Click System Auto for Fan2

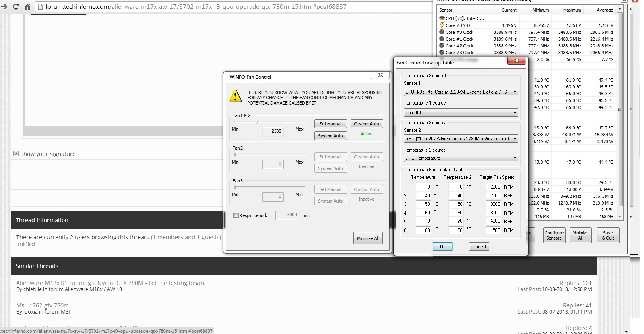click(330, 168)
